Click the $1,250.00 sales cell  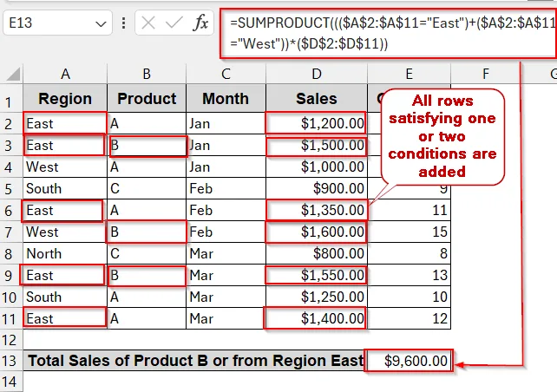coord(317,297)
